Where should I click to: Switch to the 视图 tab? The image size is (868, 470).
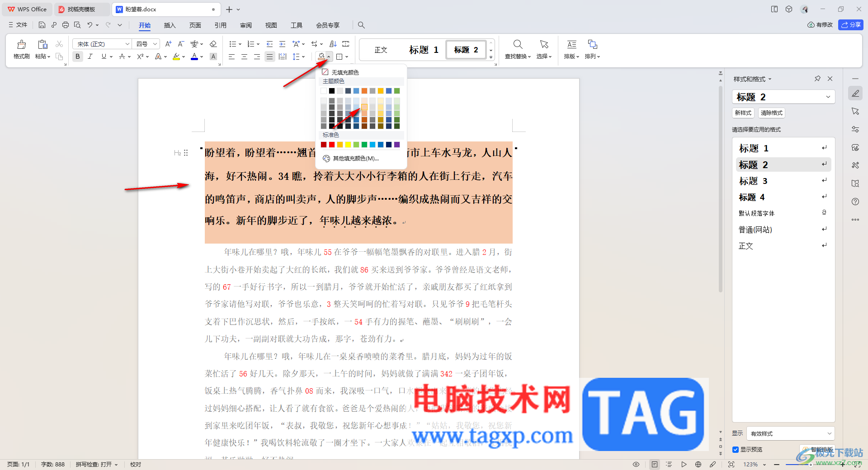click(271, 25)
